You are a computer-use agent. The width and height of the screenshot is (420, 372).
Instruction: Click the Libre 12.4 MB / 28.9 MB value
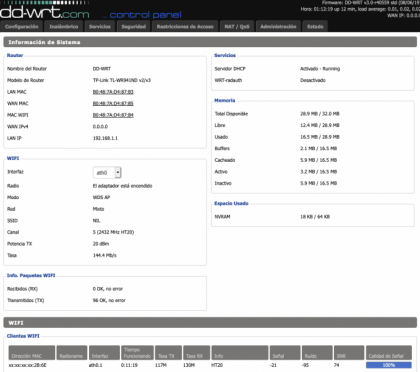[320, 125]
